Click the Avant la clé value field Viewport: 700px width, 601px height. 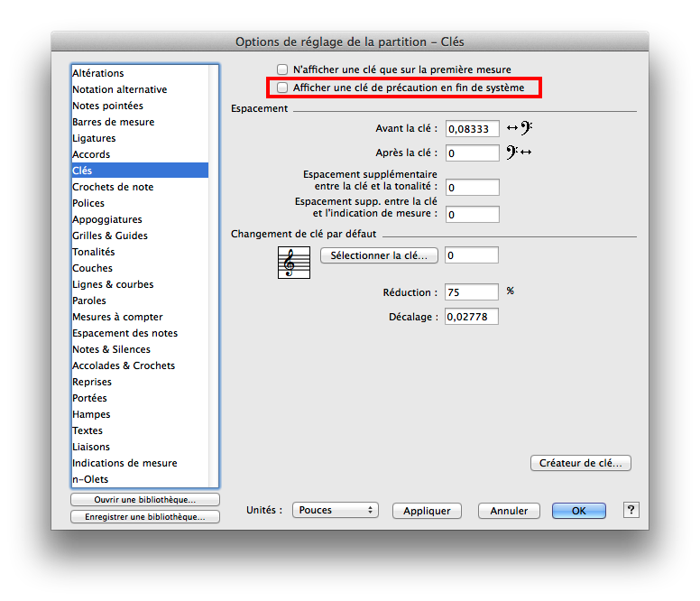tap(472, 129)
